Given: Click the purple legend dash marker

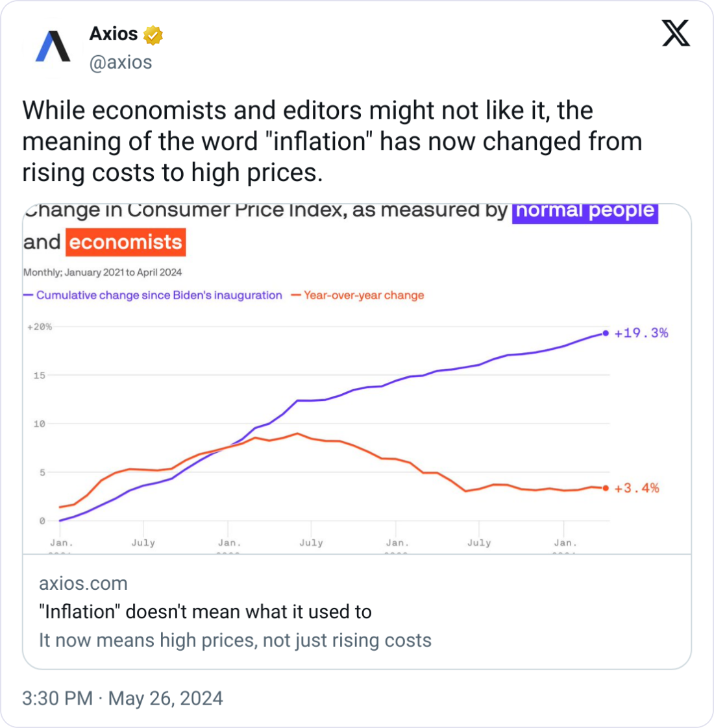Looking at the screenshot, I should pos(28,295).
